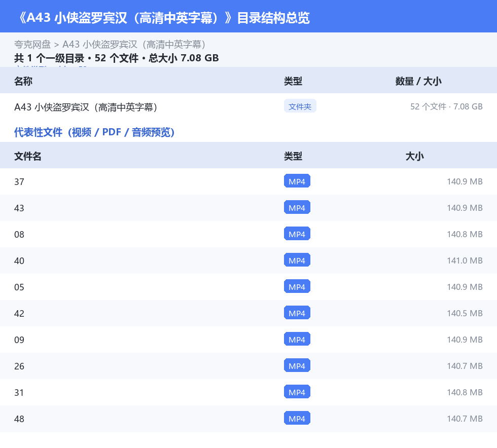The width and height of the screenshot is (497, 448).
Task: Click the MP4 badge for file 09
Action: click(x=297, y=339)
